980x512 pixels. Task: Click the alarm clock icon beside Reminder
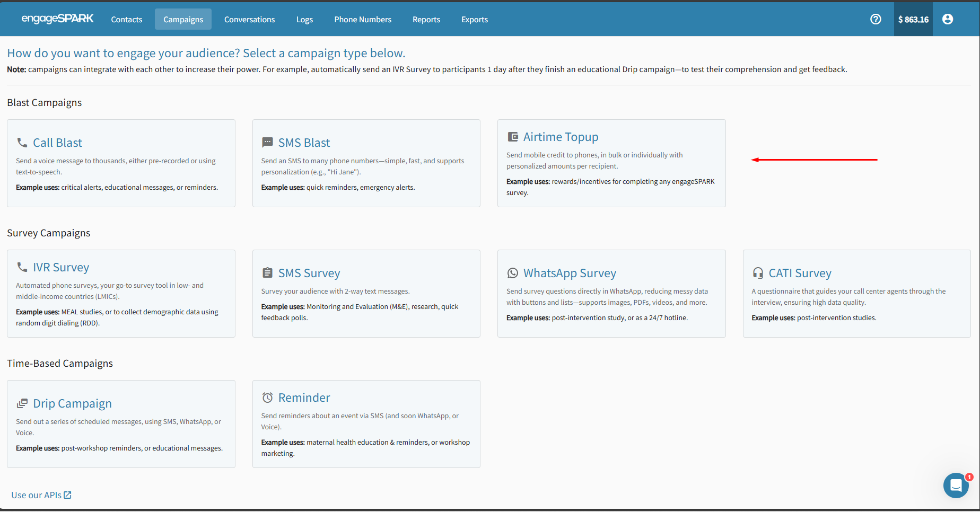point(267,398)
